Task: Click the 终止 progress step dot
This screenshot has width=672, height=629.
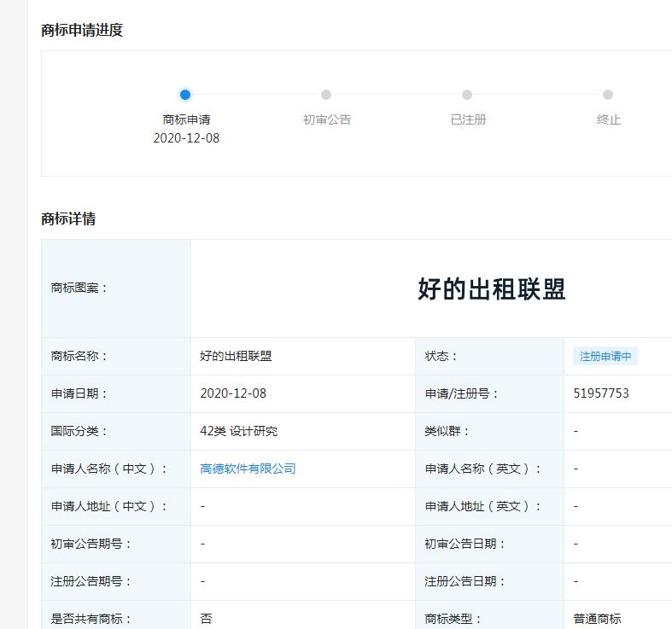Action: pyautogui.click(x=608, y=95)
